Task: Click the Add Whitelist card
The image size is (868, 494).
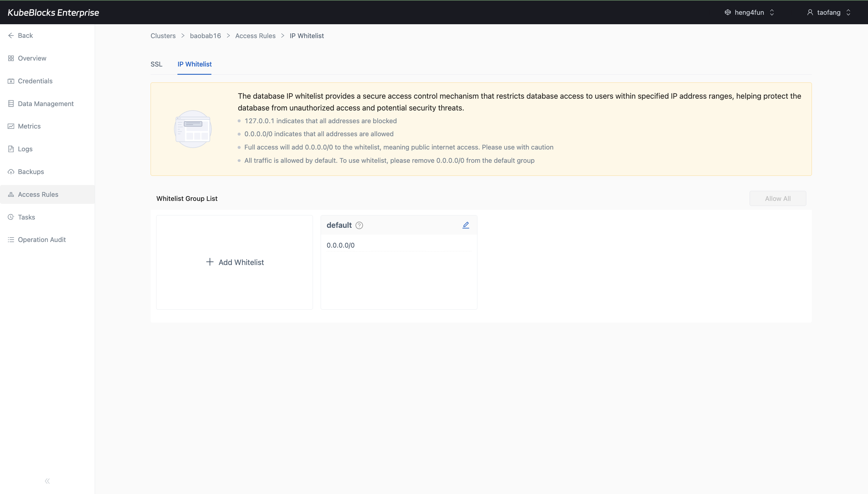Action: pyautogui.click(x=234, y=262)
